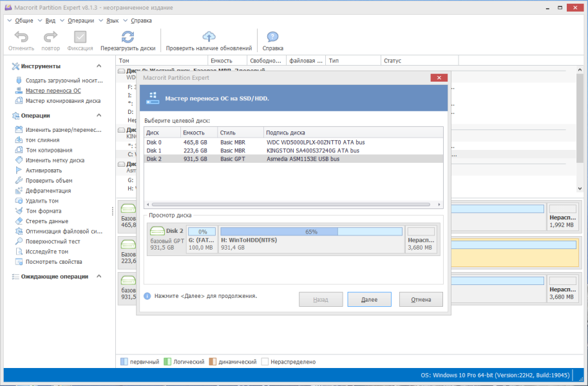Click the первичный legend color swatch
This screenshot has width=588, height=386.
click(124, 362)
